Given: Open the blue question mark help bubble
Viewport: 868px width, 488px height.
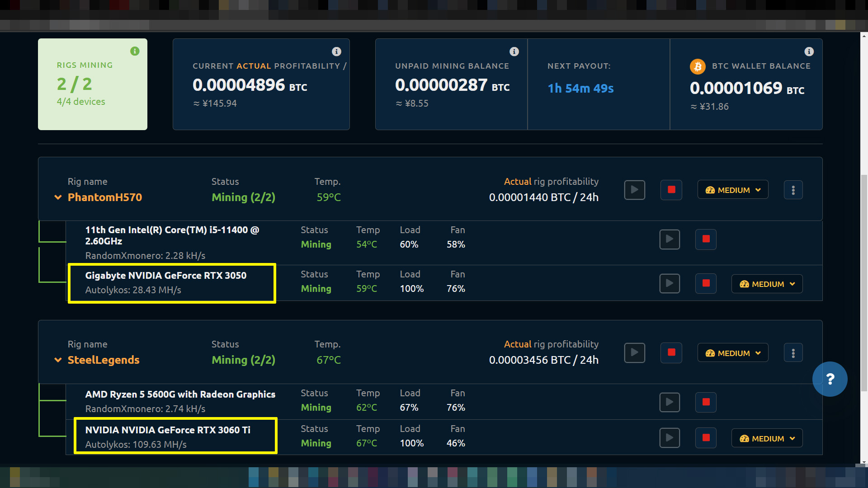Looking at the screenshot, I should tap(830, 379).
